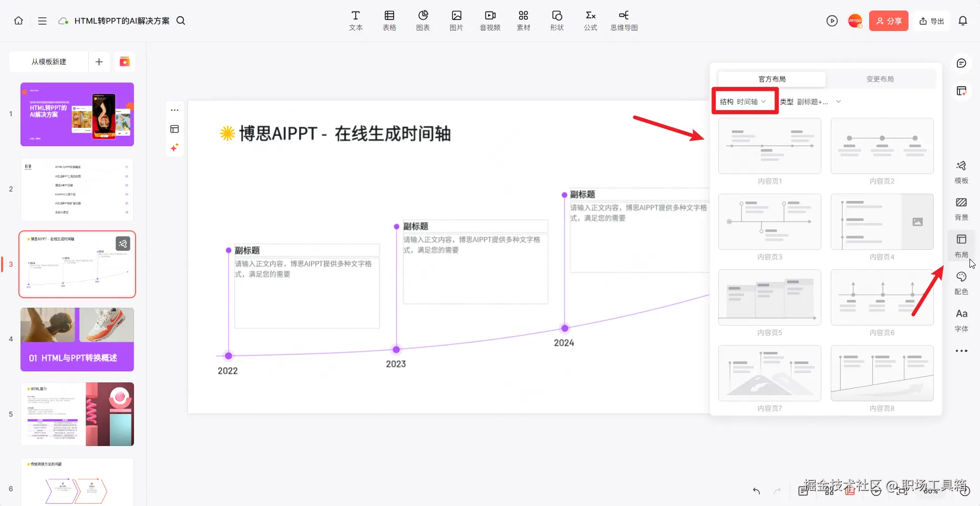Insert a chart using 图表
980x506 pixels.
(x=423, y=21)
